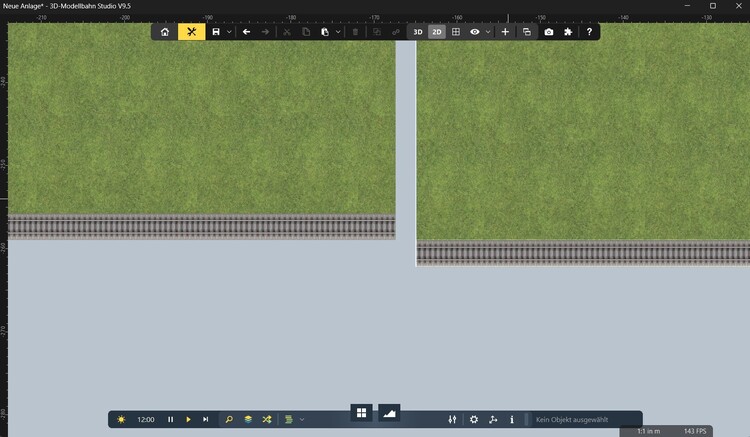Open the plugins puzzle piece icon
Image resolution: width=750 pixels, height=437 pixels.
(x=568, y=32)
